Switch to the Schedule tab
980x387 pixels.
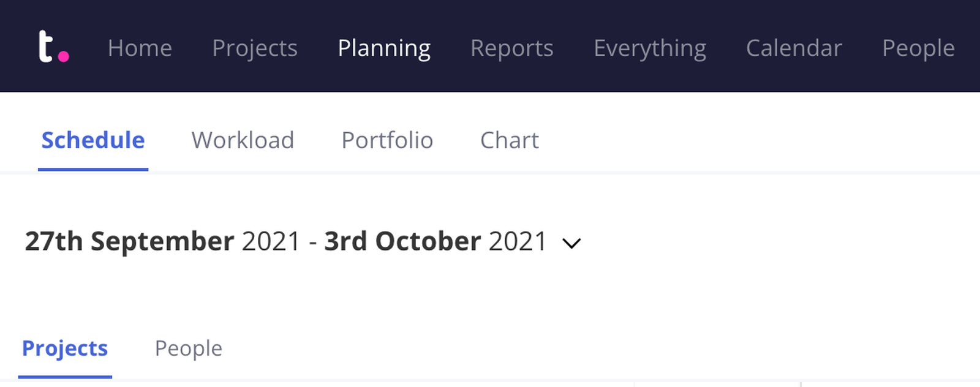click(93, 140)
